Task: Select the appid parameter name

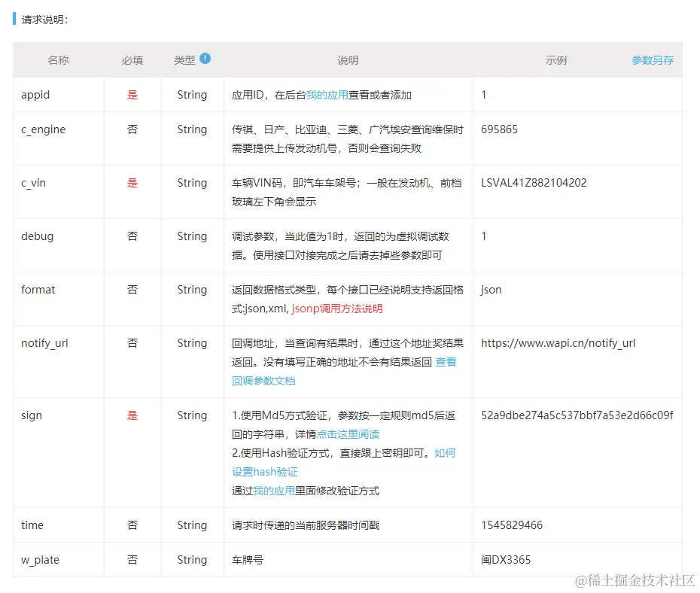Action: pos(35,95)
